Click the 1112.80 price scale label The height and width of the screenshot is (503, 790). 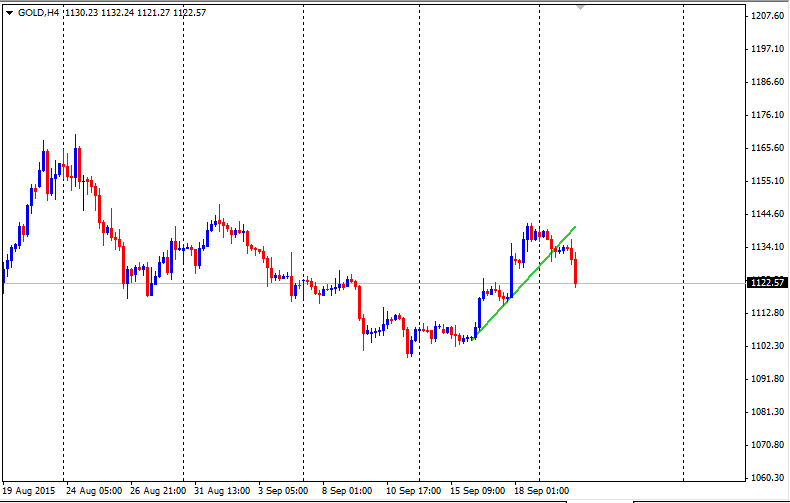click(767, 313)
